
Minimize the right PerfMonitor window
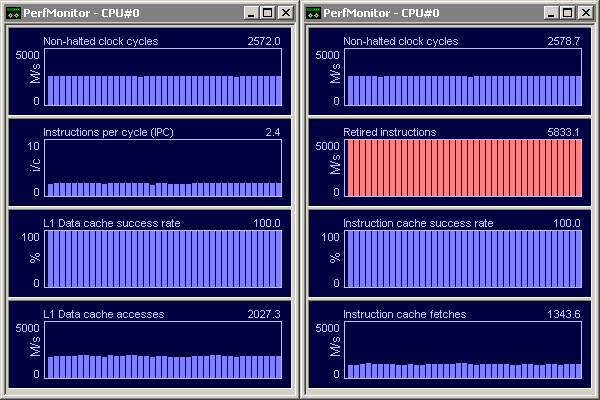[x=551, y=13]
